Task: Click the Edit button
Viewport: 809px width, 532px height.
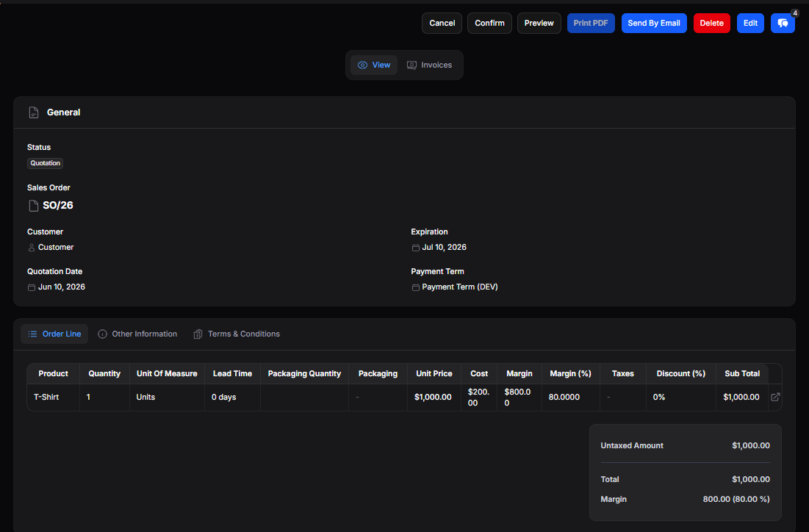Action: 750,24
